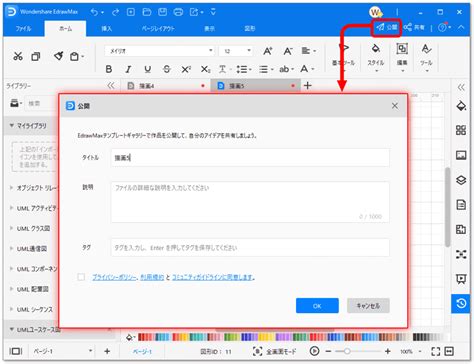The image size is (474, 364).
Task: Toggle Strikethrough formatting
Action: [167, 69]
